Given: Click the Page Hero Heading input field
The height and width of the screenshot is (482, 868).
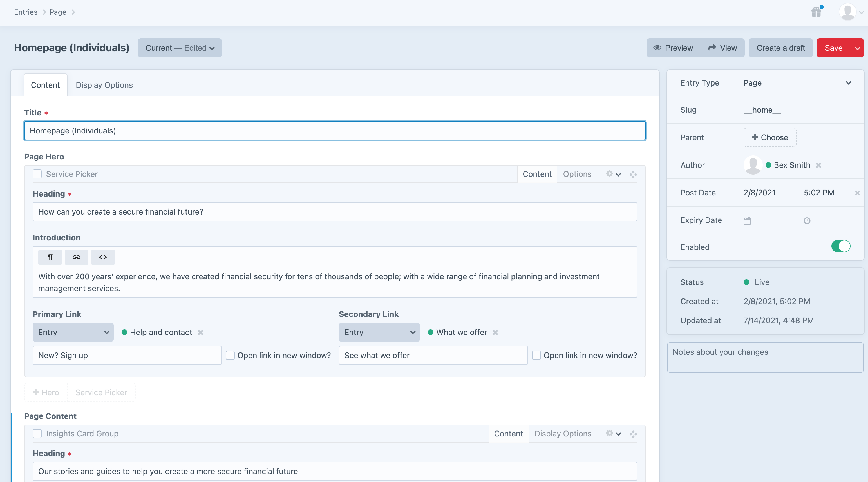Looking at the screenshot, I should pos(335,212).
